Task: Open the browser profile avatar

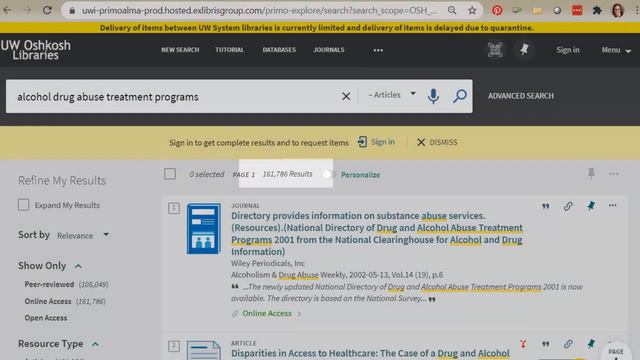Action: (x=618, y=11)
